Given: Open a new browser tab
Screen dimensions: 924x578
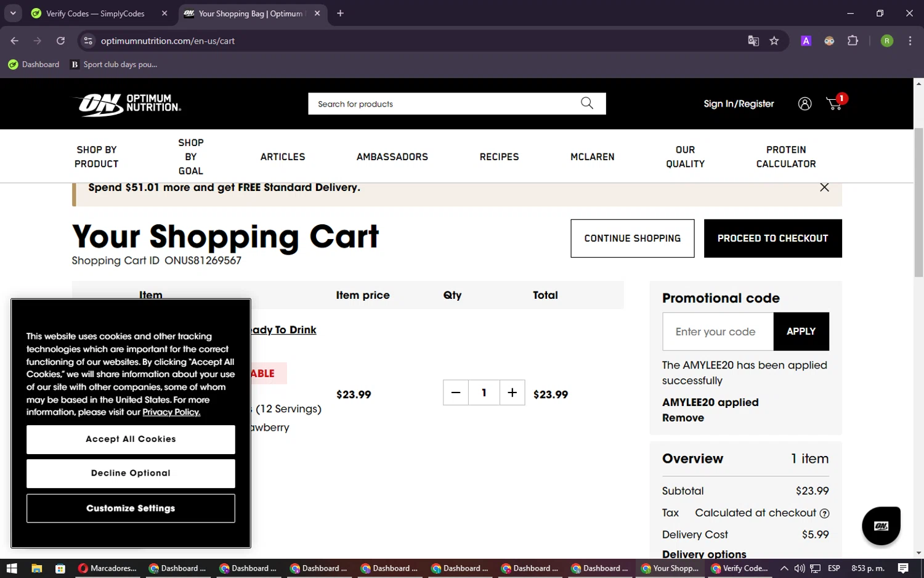Looking at the screenshot, I should coord(340,14).
